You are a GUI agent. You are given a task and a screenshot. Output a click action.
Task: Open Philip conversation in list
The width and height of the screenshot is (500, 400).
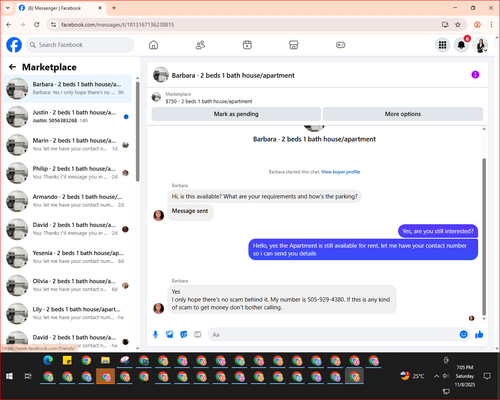(x=68, y=173)
